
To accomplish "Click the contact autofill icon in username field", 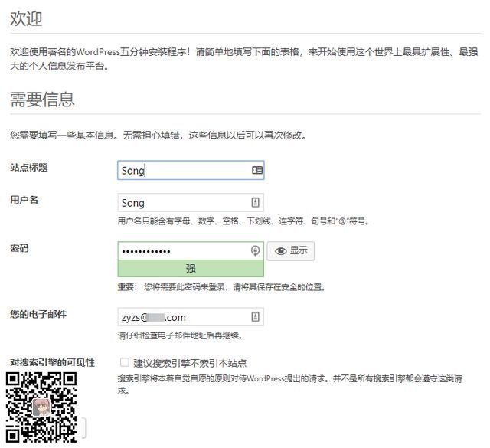I will tap(255, 203).
